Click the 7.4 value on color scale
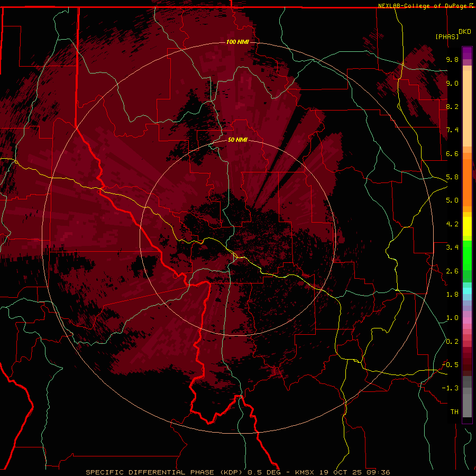The height and width of the screenshot is (476, 476). (452, 130)
